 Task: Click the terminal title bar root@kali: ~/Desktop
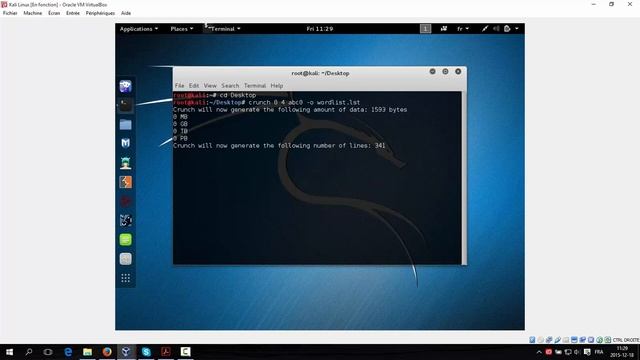[320, 73]
